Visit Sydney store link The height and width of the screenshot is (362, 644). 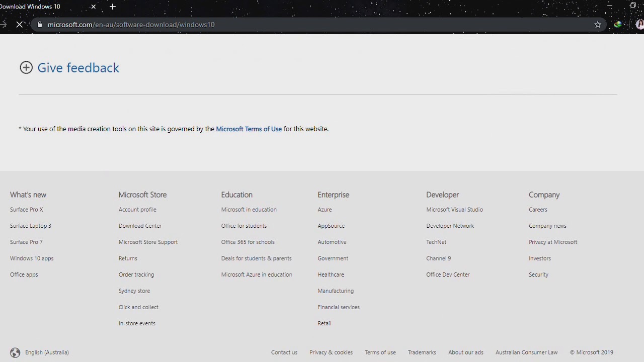(x=134, y=291)
